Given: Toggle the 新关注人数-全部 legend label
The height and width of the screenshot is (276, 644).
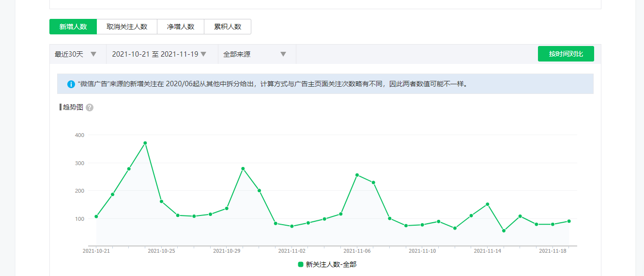Looking at the screenshot, I should click(x=331, y=264).
